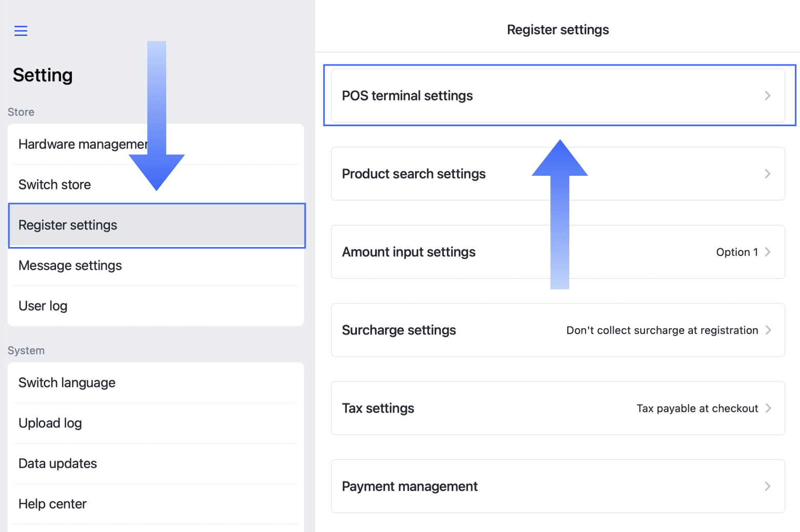Image resolution: width=800 pixels, height=532 pixels.
Task: Click the POS terminal settings chevron
Action: 767,96
